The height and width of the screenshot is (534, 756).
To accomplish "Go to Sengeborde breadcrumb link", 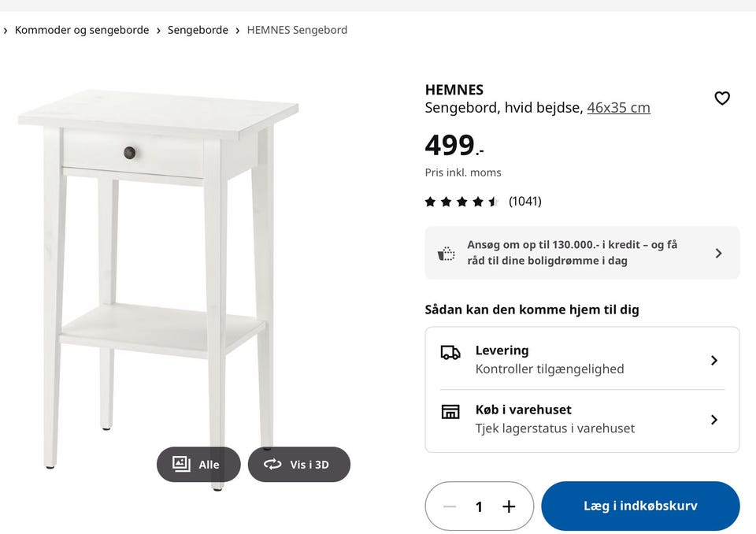I will pyautogui.click(x=198, y=30).
